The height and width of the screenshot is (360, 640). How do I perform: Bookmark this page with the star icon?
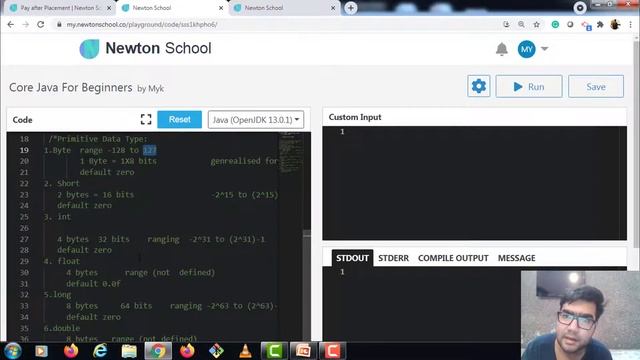536,24
